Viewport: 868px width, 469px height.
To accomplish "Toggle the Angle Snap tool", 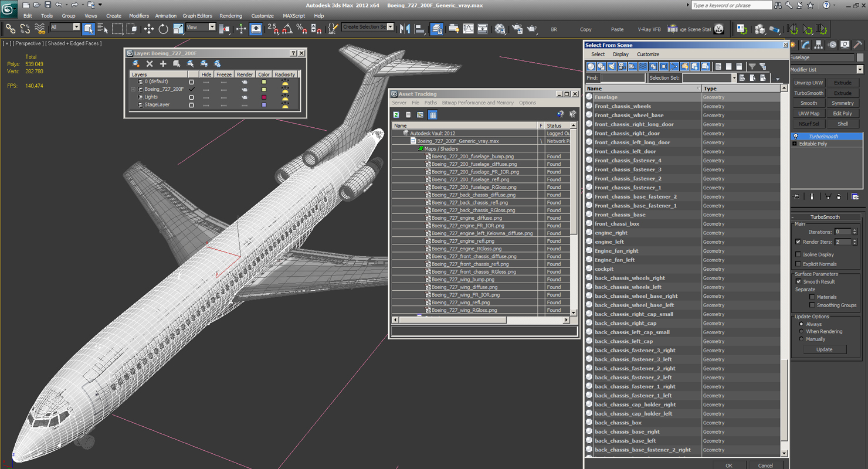I will [x=287, y=29].
